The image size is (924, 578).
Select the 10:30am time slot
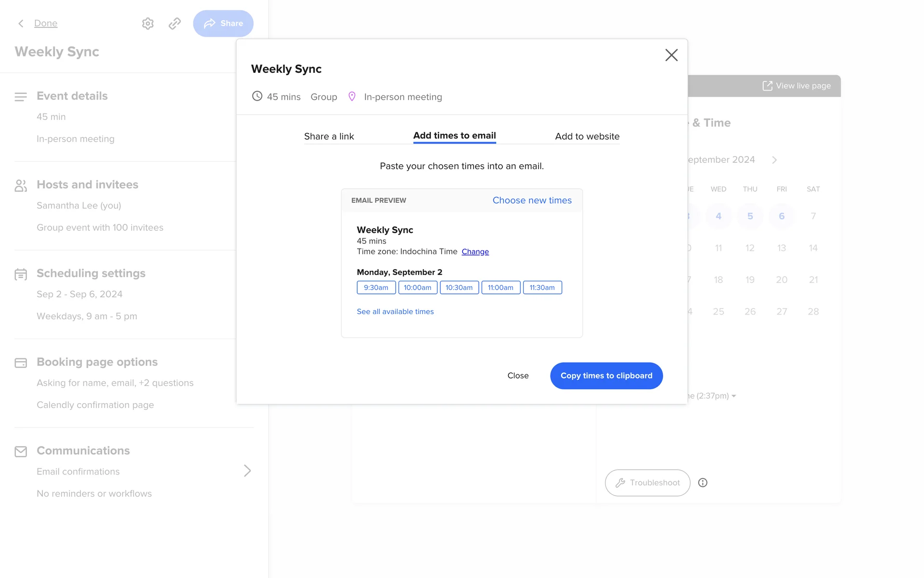click(459, 288)
